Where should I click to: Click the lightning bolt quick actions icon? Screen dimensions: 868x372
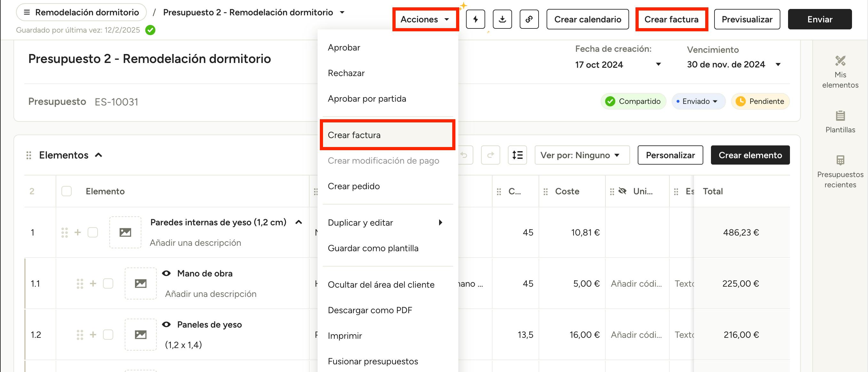coord(475,19)
